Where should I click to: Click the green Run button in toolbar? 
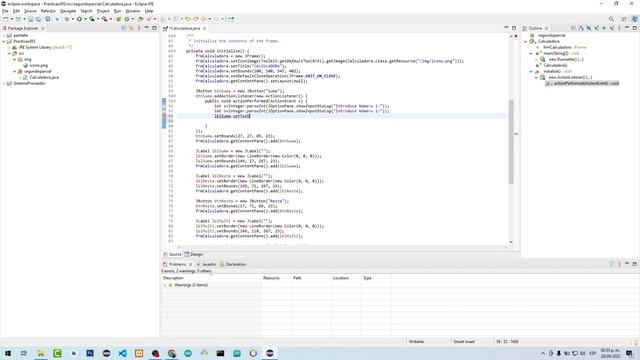[79, 19]
